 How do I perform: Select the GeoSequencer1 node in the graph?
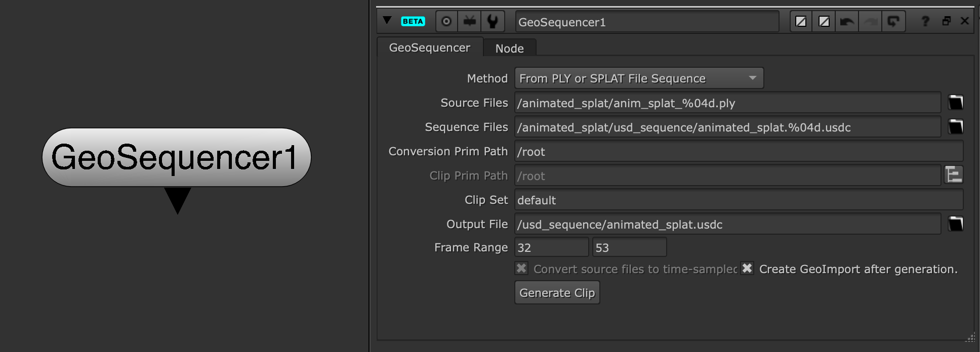(x=176, y=157)
